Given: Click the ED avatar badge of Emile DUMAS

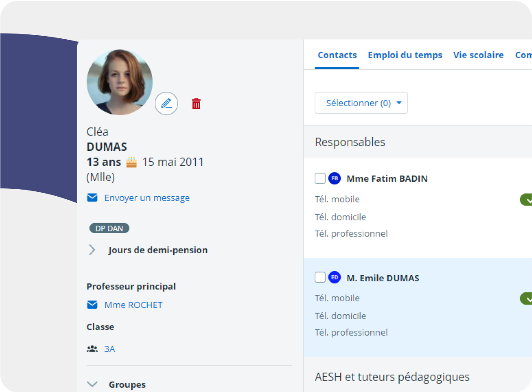Looking at the screenshot, I should pyautogui.click(x=335, y=277).
